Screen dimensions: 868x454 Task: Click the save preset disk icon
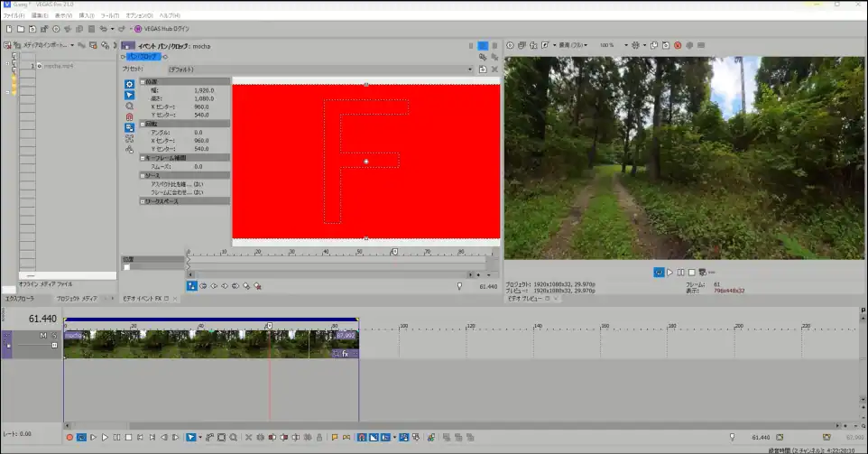pyautogui.click(x=483, y=69)
